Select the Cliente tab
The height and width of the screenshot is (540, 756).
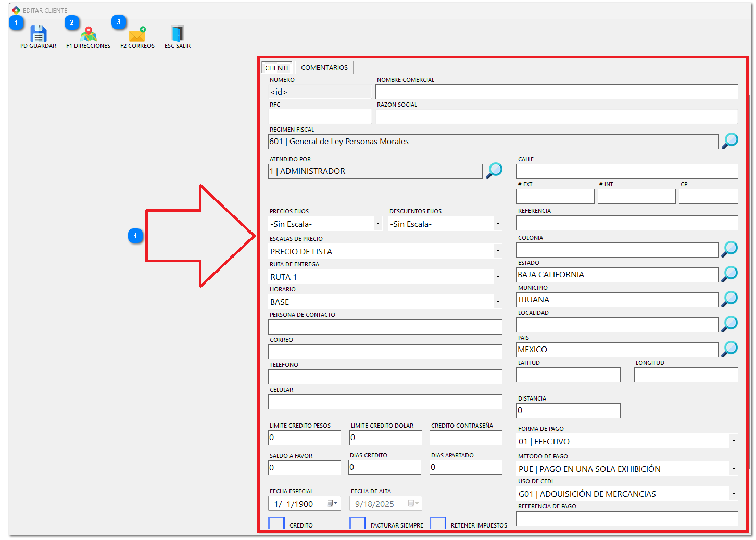[278, 68]
